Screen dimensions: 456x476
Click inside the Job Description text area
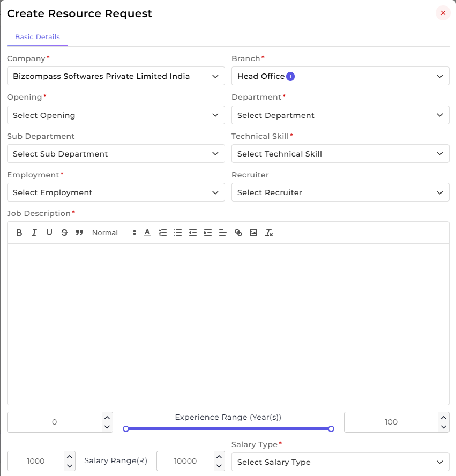pos(228,324)
